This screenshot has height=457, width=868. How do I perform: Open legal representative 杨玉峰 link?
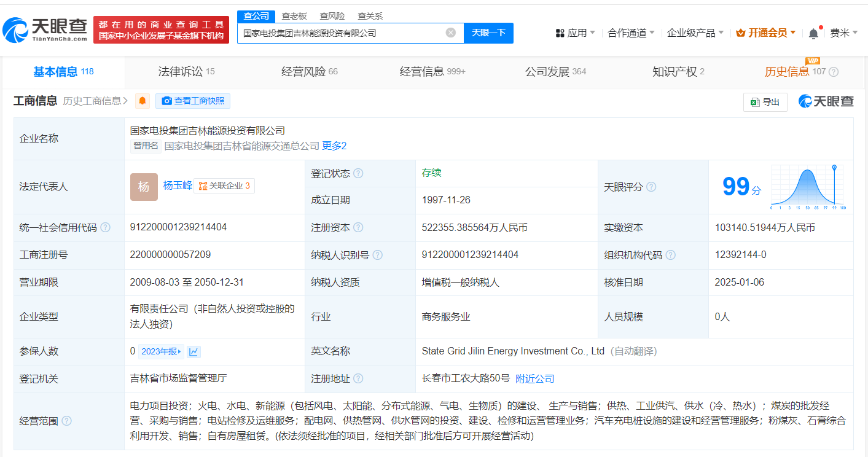pos(178,186)
